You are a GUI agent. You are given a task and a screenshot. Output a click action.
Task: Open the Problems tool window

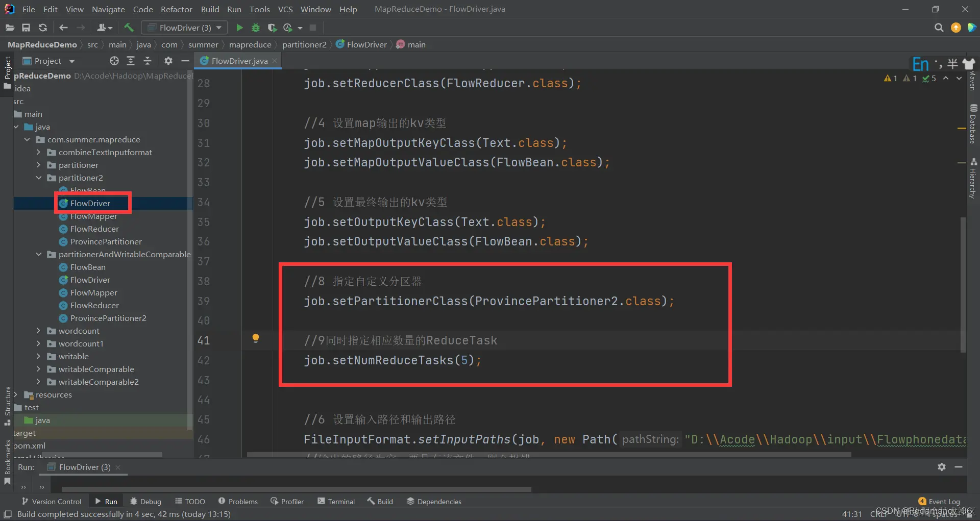[238, 502]
